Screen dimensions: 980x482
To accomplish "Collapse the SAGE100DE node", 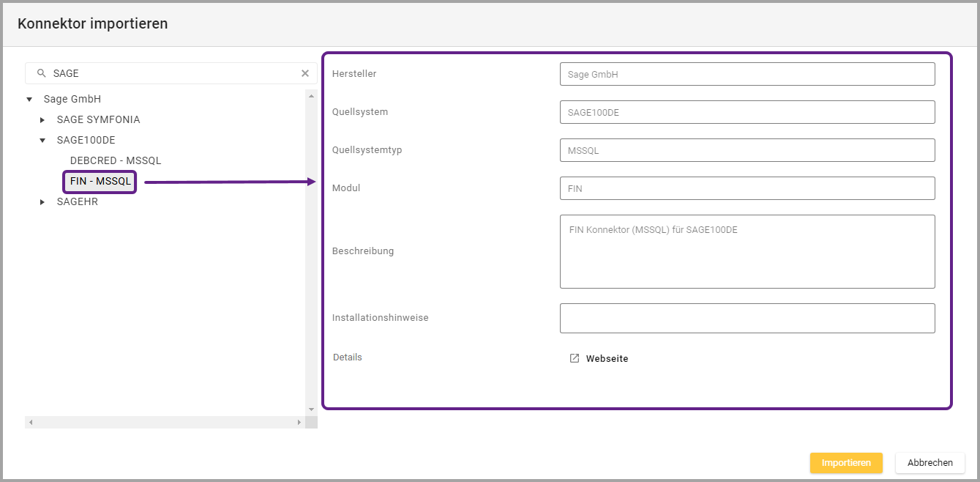I will tap(42, 140).
